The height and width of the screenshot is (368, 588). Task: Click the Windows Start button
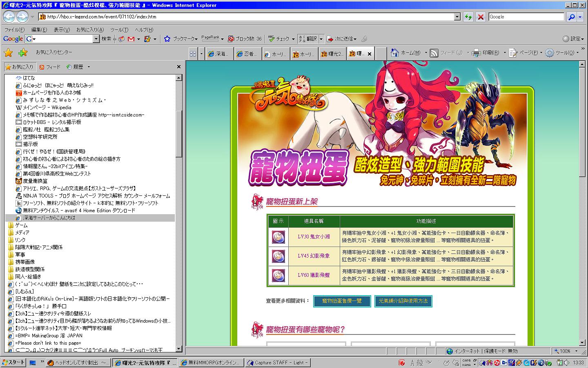[x=13, y=362]
